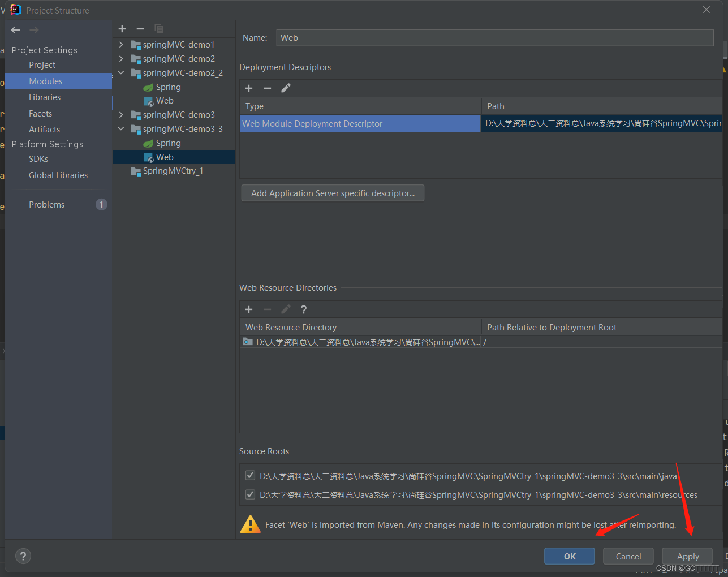Click the Problems count badge 1
The height and width of the screenshot is (577, 728).
[x=101, y=205]
